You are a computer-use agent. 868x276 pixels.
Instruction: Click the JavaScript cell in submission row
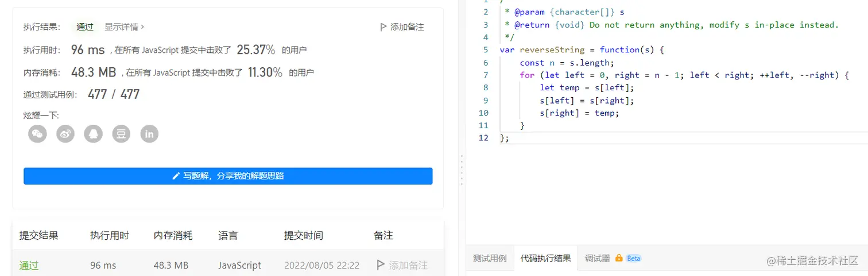pyautogui.click(x=239, y=265)
